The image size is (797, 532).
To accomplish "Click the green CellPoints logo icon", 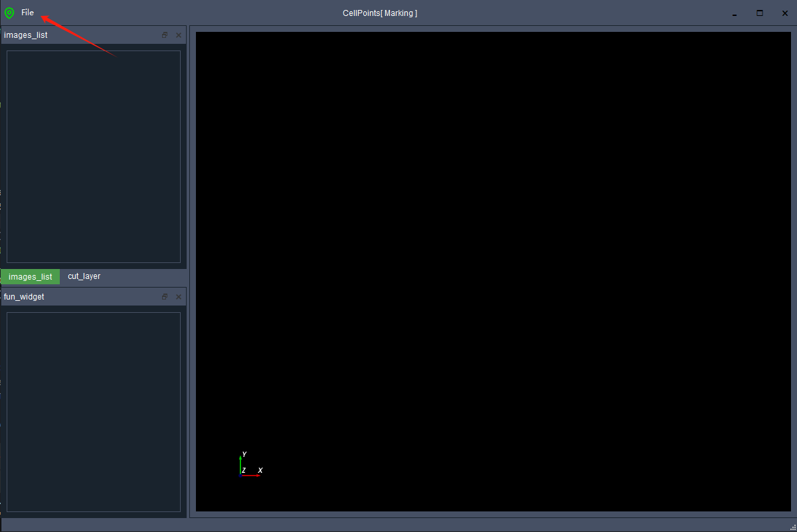I will (x=9, y=13).
